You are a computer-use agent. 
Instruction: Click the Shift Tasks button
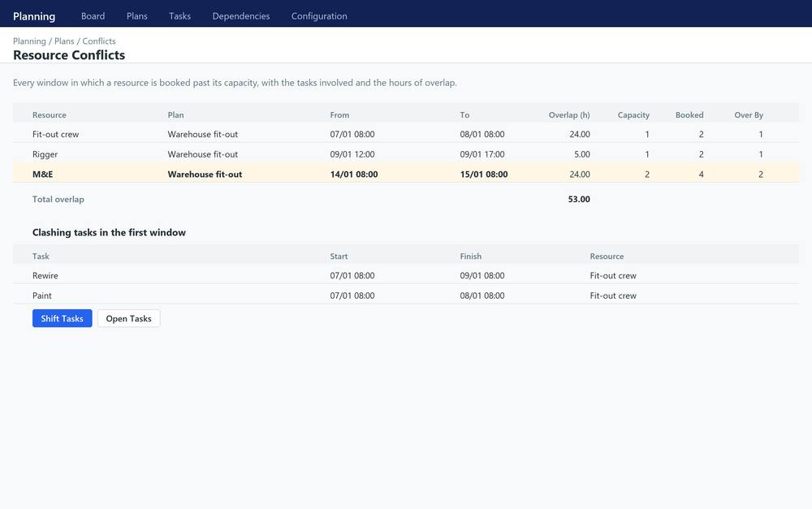(x=63, y=318)
